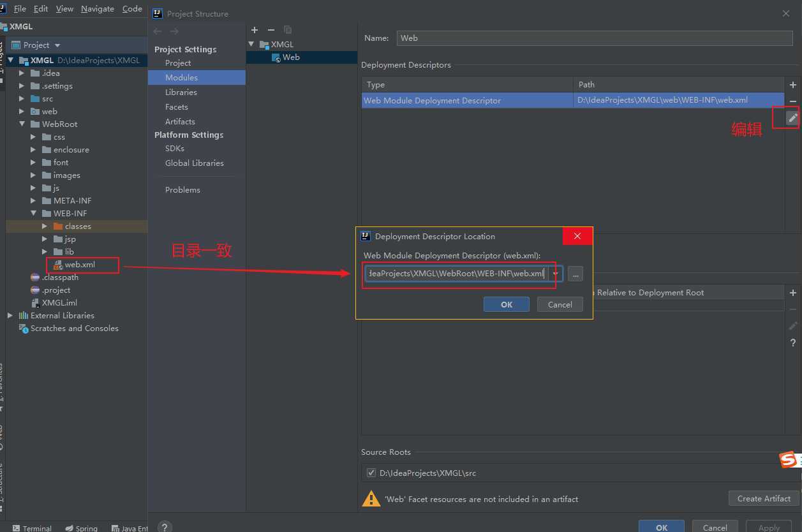Image resolution: width=802 pixels, height=532 pixels.
Task: Click the back navigation arrow
Action: [158, 31]
